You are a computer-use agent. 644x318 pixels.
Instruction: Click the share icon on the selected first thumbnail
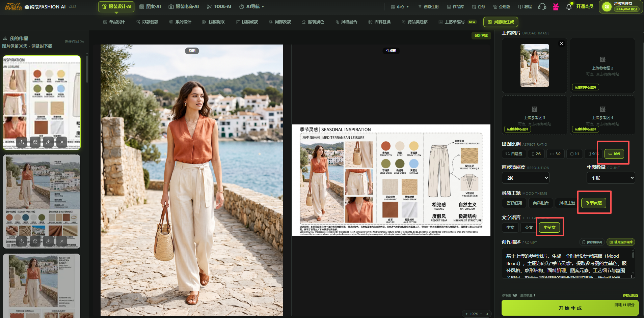pyautogui.click(x=22, y=142)
